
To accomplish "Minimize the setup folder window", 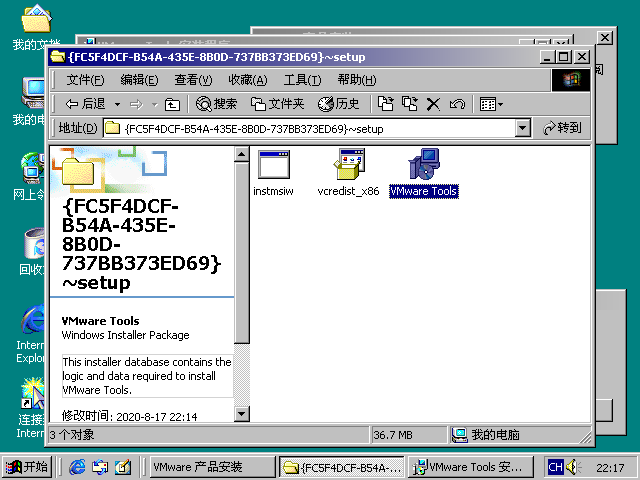I will coord(547,57).
